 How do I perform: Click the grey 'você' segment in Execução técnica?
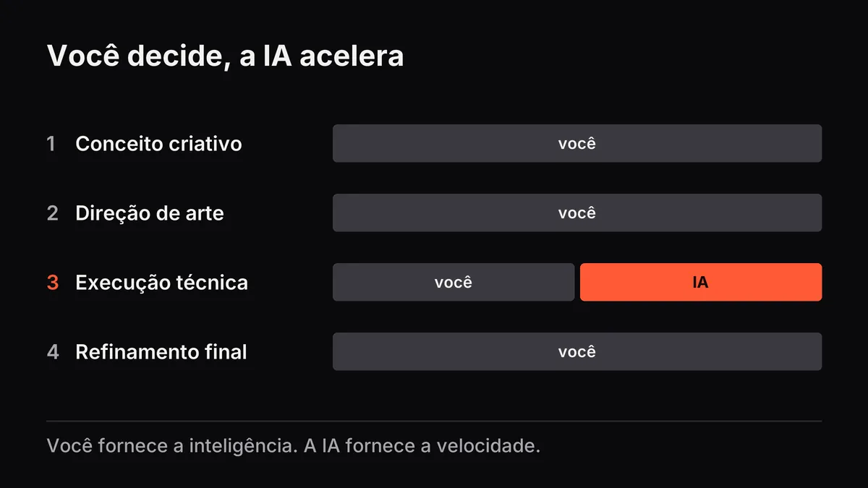coord(454,282)
